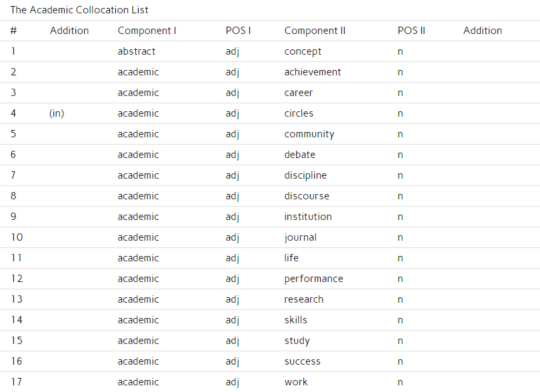540x392 pixels.
Task: Select the 'community' cell
Action: pos(309,135)
